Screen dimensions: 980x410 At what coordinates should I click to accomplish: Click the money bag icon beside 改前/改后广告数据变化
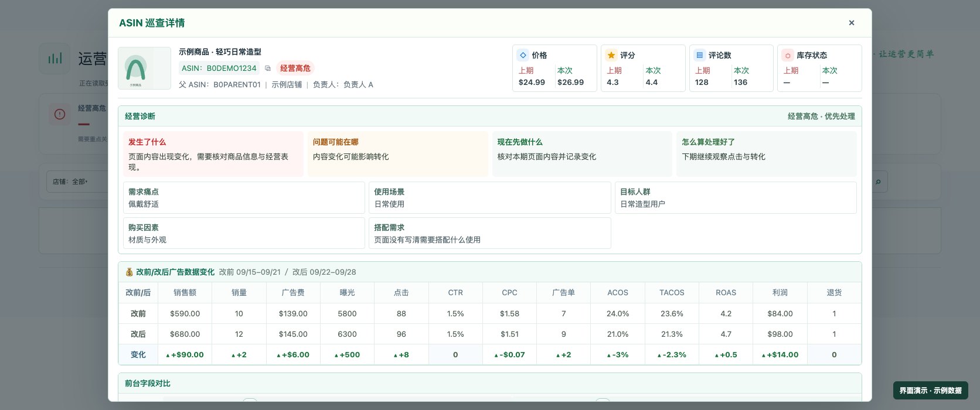[x=129, y=272]
